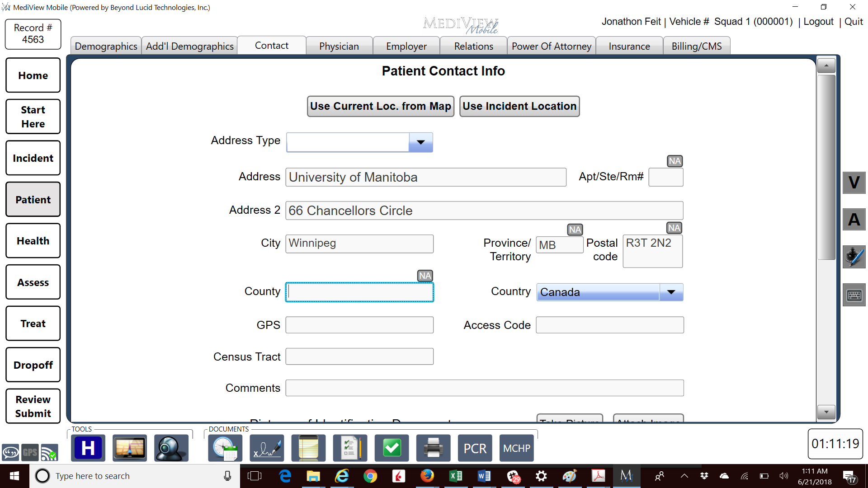The width and height of the screenshot is (868, 488).
Task: Click into the Comments field
Action: (x=484, y=388)
